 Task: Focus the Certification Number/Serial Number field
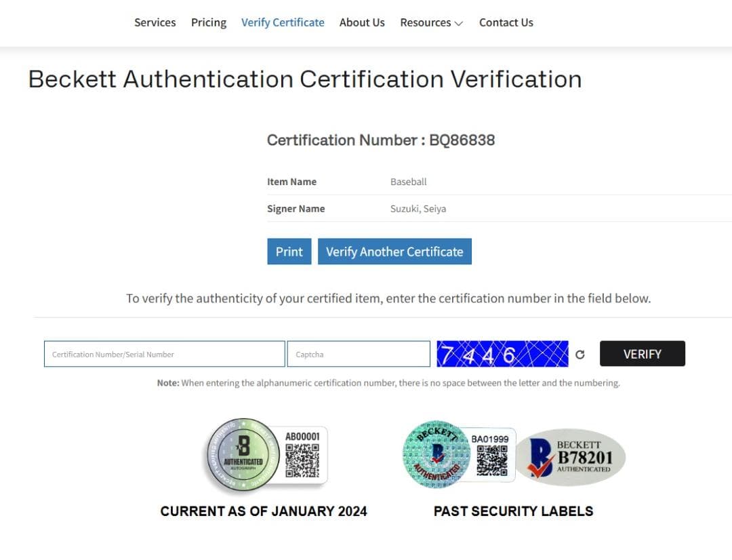click(x=164, y=354)
